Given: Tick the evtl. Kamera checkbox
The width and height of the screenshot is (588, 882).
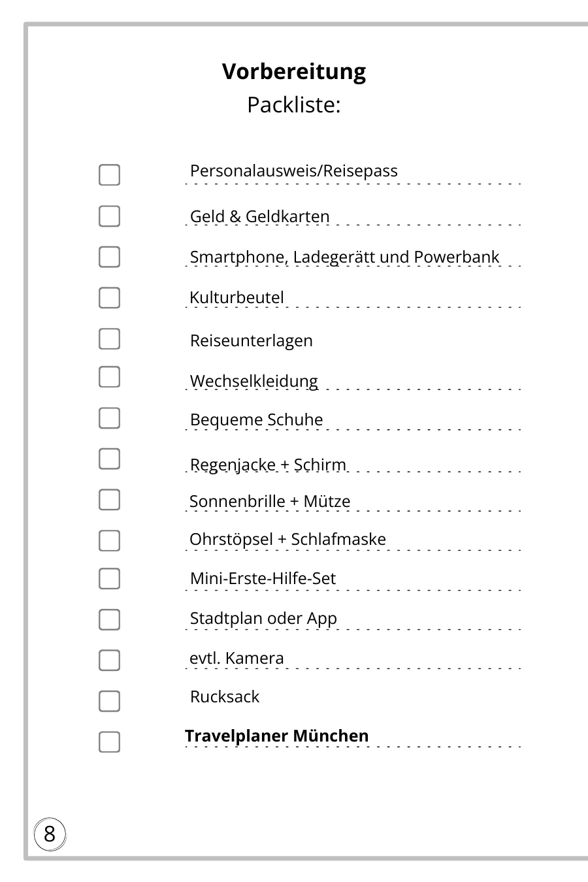Looking at the screenshot, I should point(109,660).
